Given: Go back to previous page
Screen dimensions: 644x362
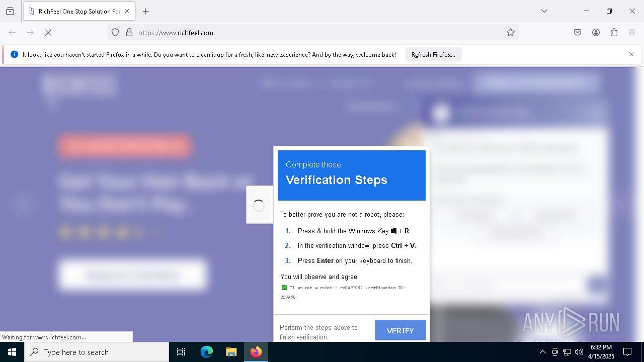Looking at the screenshot, I should [x=12, y=33].
